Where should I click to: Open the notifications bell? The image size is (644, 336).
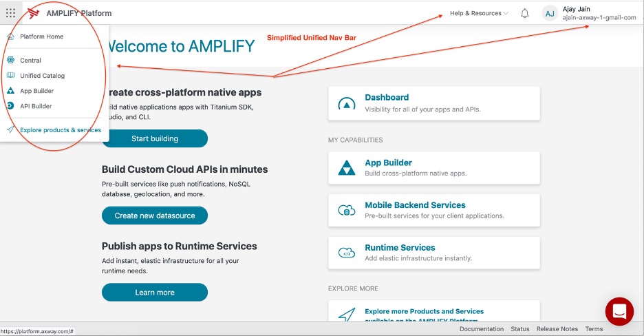[524, 13]
